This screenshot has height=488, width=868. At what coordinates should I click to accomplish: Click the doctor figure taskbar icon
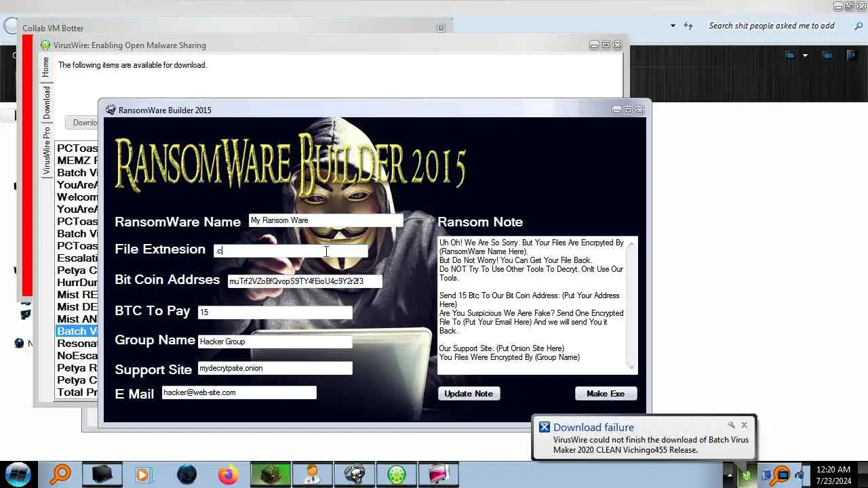(x=312, y=474)
